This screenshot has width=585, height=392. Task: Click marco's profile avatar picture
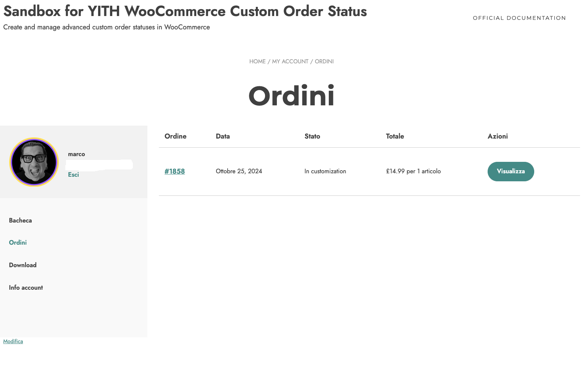coord(34,162)
